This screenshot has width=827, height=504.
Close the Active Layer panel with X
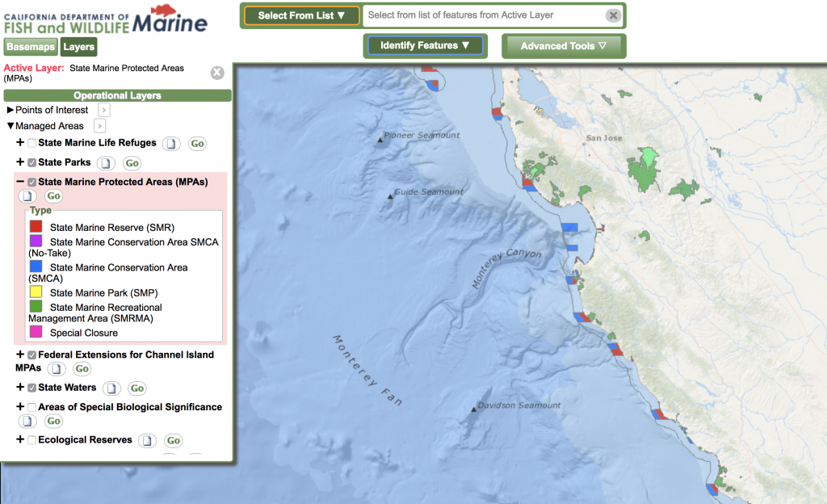[217, 73]
